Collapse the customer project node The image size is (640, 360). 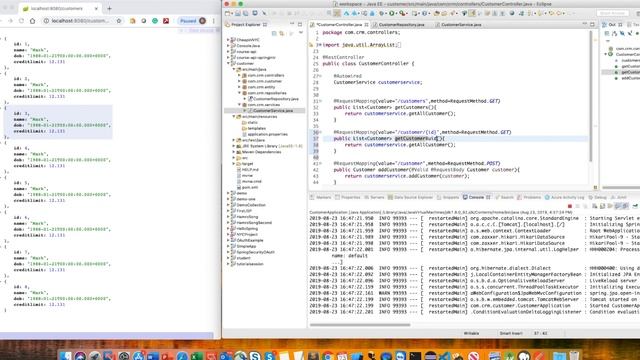(228, 63)
